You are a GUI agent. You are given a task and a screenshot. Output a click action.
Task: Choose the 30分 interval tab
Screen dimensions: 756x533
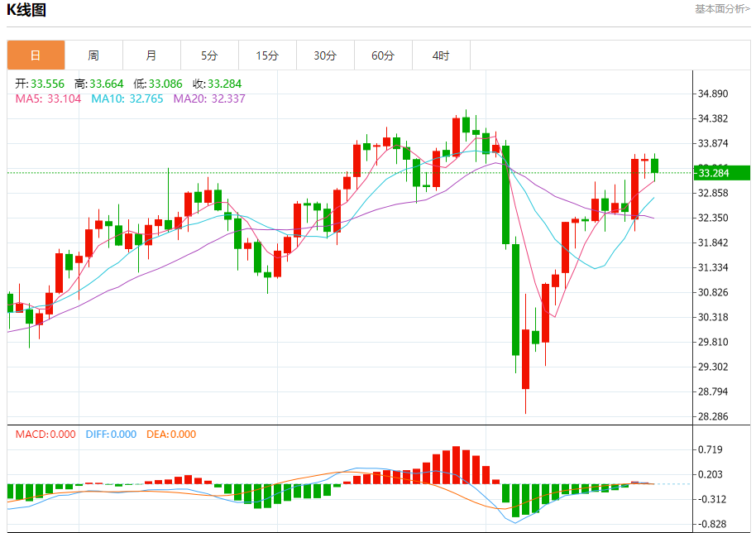click(325, 55)
